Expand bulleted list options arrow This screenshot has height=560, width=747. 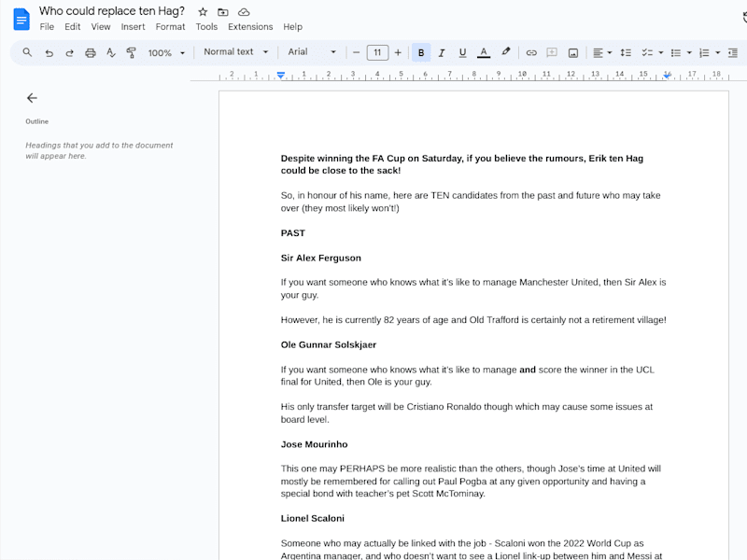point(689,53)
